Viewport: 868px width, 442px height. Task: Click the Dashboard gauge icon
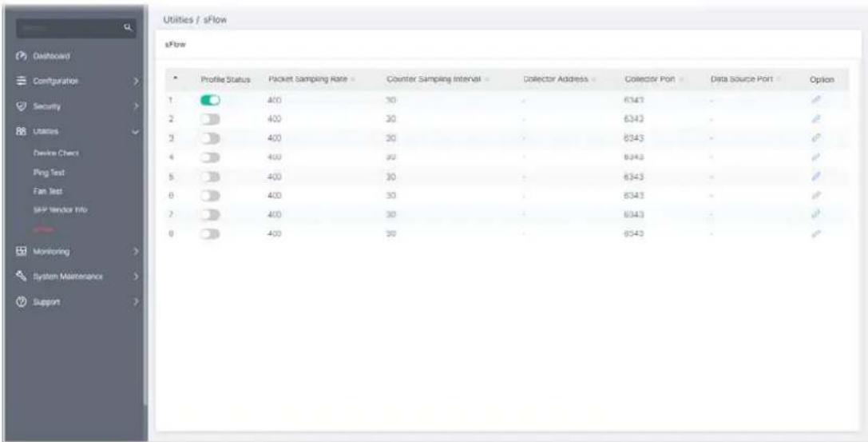click(22, 56)
